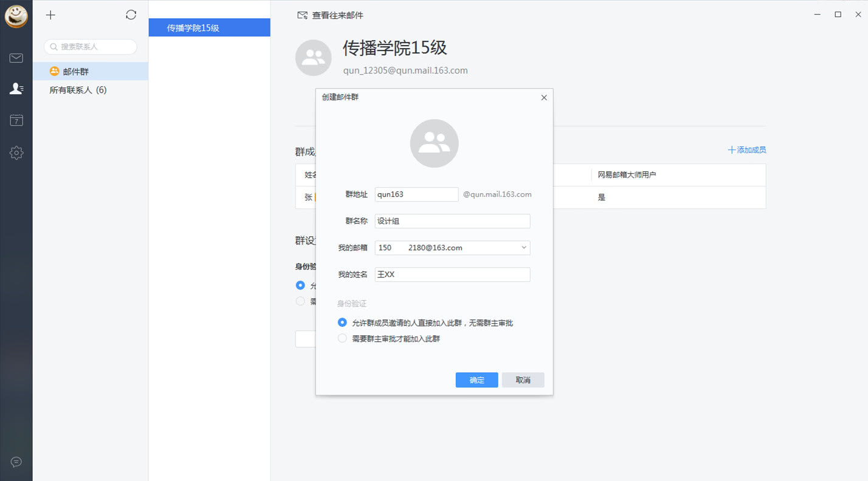Open the settings gear icon
Image resolution: width=868 pixels, height=481 pixels.
tap(16, 152)
